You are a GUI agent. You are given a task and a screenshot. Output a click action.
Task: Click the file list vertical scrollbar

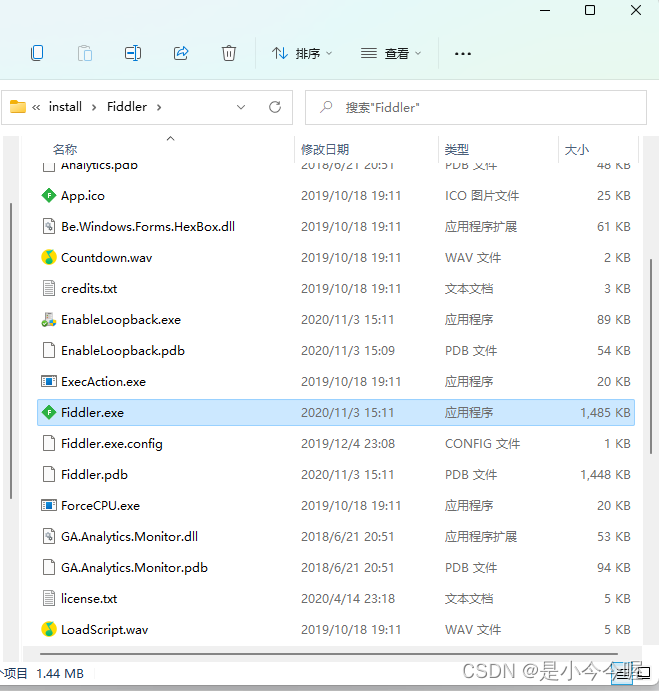[x=651, y=357]
